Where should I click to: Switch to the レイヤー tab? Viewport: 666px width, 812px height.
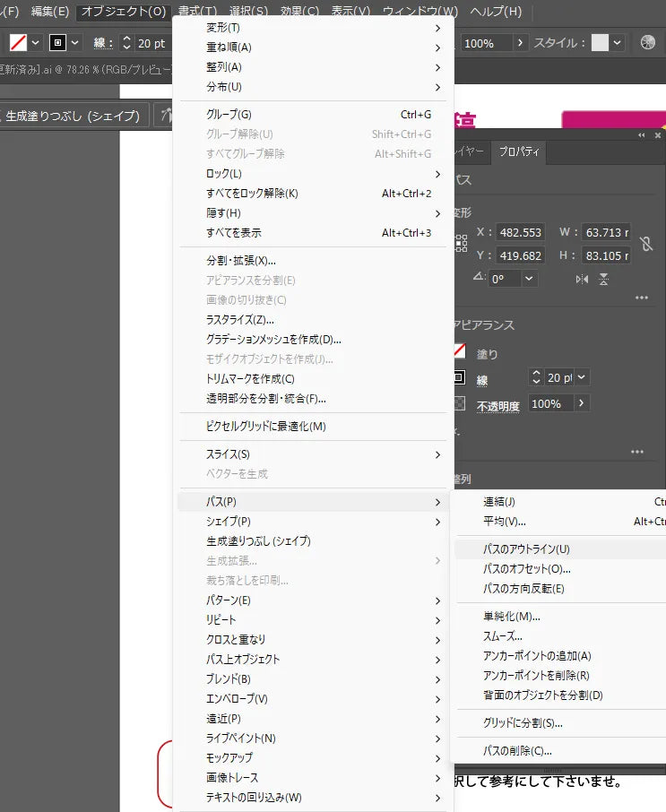pos(468,152)
